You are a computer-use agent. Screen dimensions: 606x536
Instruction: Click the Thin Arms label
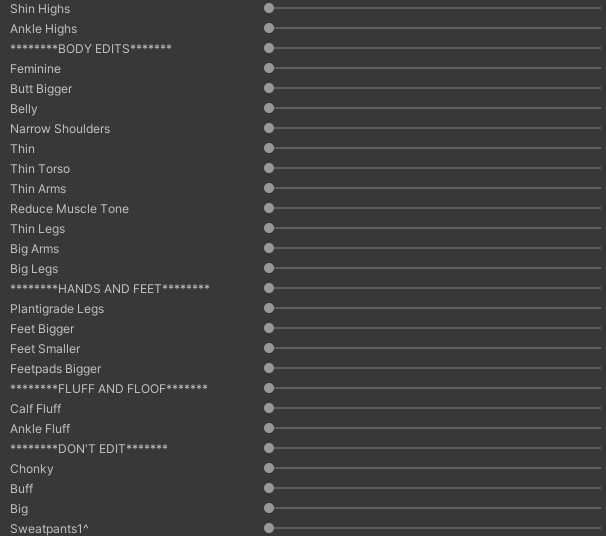pos(38,189)
